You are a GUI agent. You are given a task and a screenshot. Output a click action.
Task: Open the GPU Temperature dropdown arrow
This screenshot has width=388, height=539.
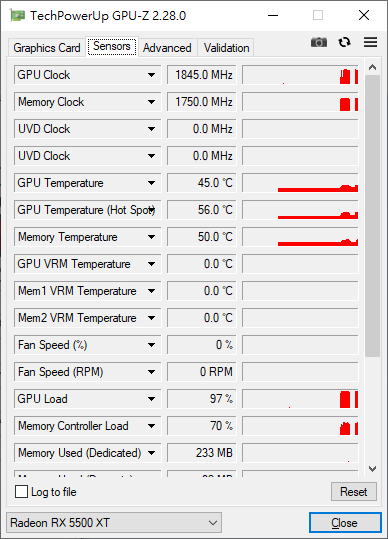click(151, 183)
